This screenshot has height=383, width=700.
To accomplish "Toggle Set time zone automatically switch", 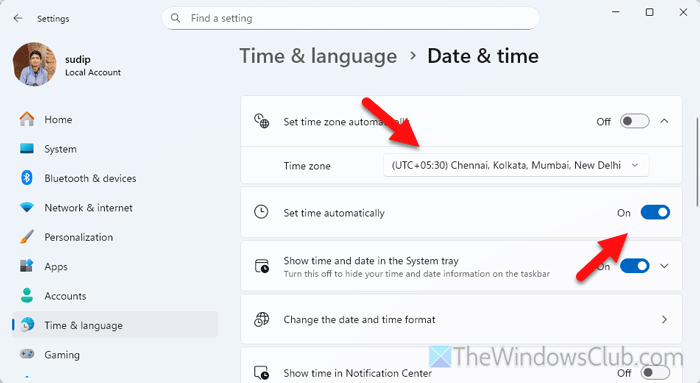I will click(x=634, y=121).
